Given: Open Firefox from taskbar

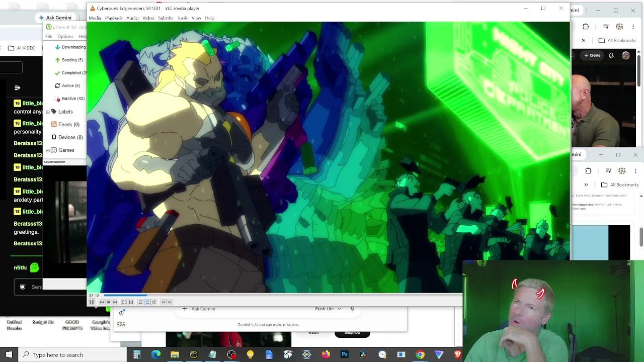Looking at the screenshot, I should click(326, 355).
